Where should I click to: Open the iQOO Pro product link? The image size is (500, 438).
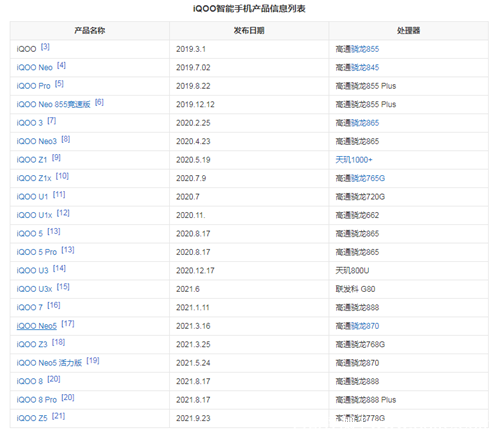(x=33, y=86)
